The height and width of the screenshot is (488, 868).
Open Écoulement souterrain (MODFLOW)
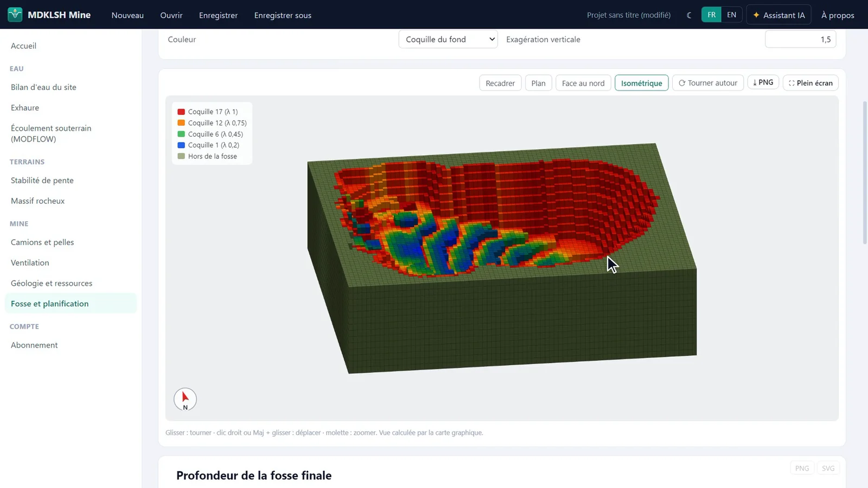pos(71,133)
